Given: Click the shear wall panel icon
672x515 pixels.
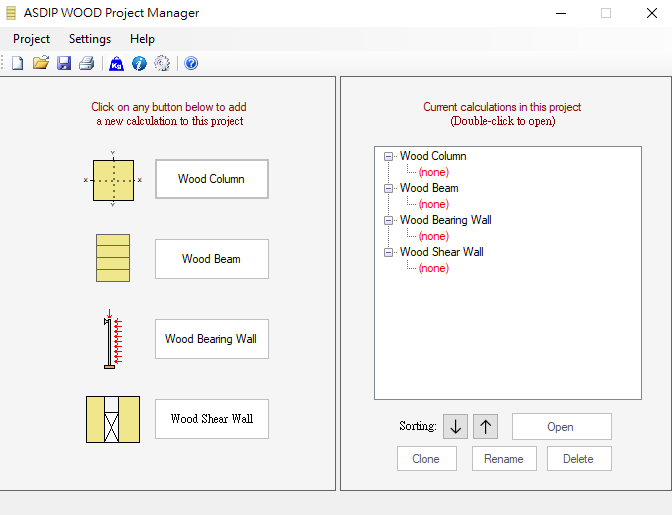Looking at the screenshot, I should pos(113,419).
